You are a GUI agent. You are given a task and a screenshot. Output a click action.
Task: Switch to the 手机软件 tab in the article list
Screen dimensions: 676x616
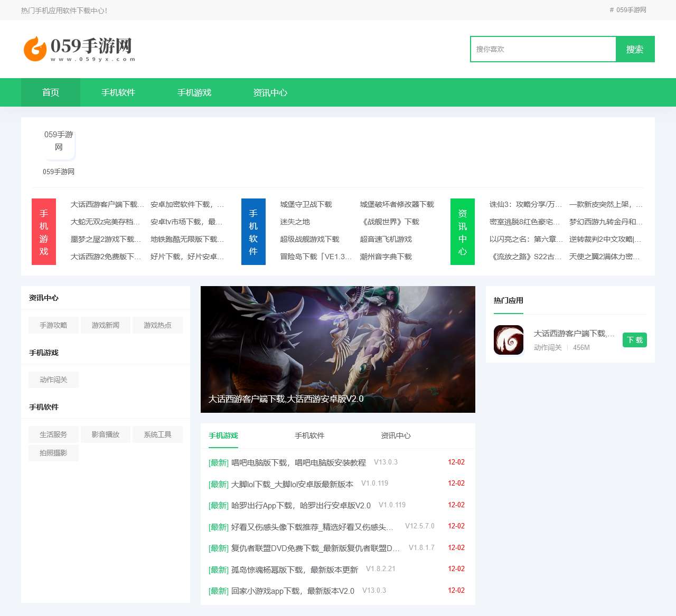tap(309, 435)
